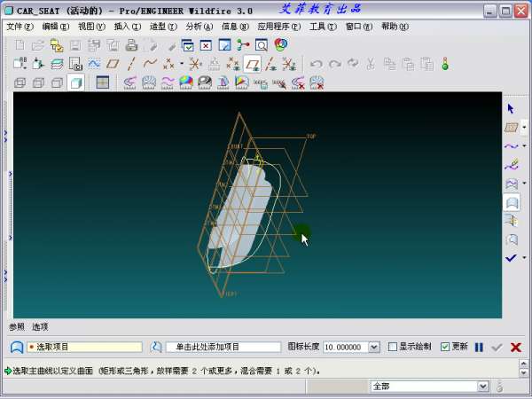
Task: Toggle shaded display mode
Action: (76, 82)
